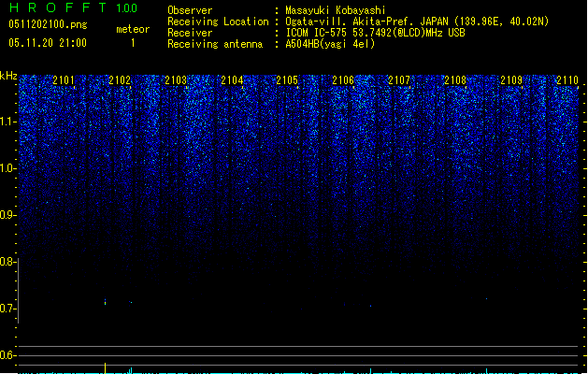Viewport: 588px width, 374px height.
Task: Click the 1.1 kHz axis label
Action: point(7,122)
